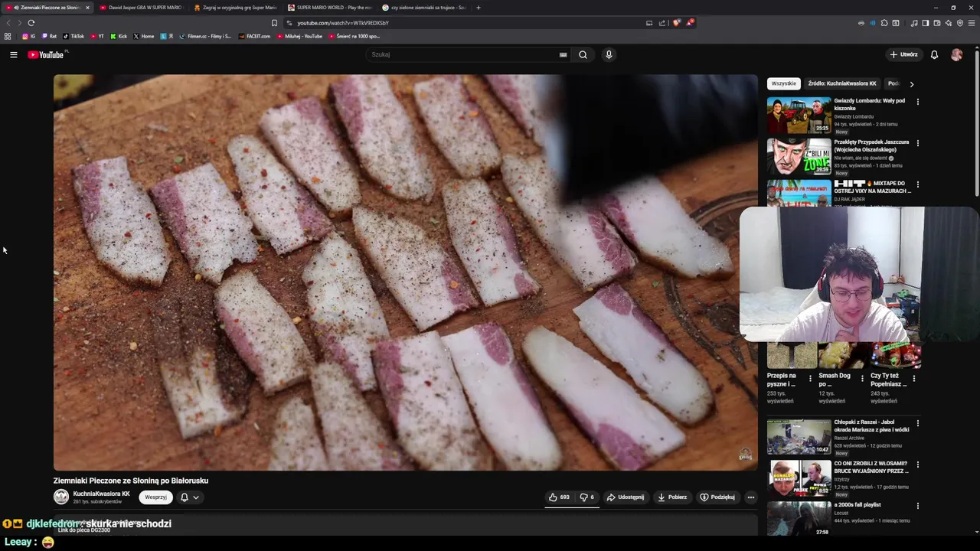Open the Utwórz create menu

(903, 54)
